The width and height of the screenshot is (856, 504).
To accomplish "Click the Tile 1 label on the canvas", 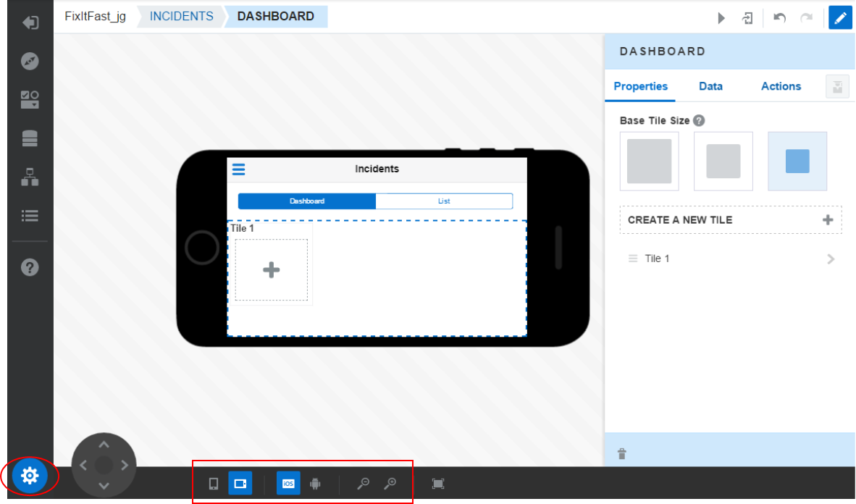I will point(242,228).
